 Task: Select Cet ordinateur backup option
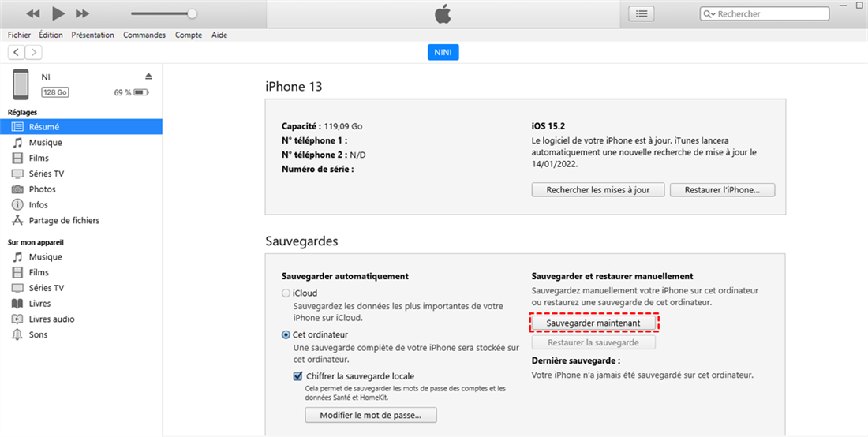pos(286,334)
